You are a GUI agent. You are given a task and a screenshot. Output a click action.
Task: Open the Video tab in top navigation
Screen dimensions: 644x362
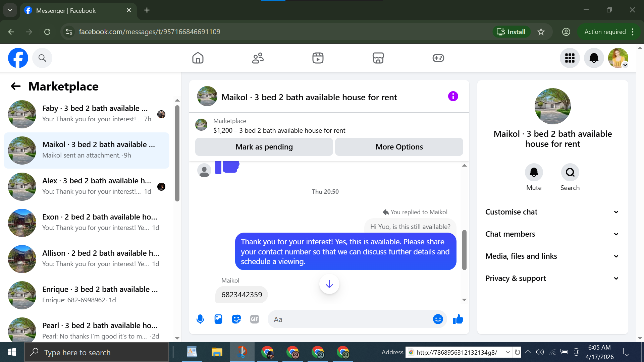318,58
